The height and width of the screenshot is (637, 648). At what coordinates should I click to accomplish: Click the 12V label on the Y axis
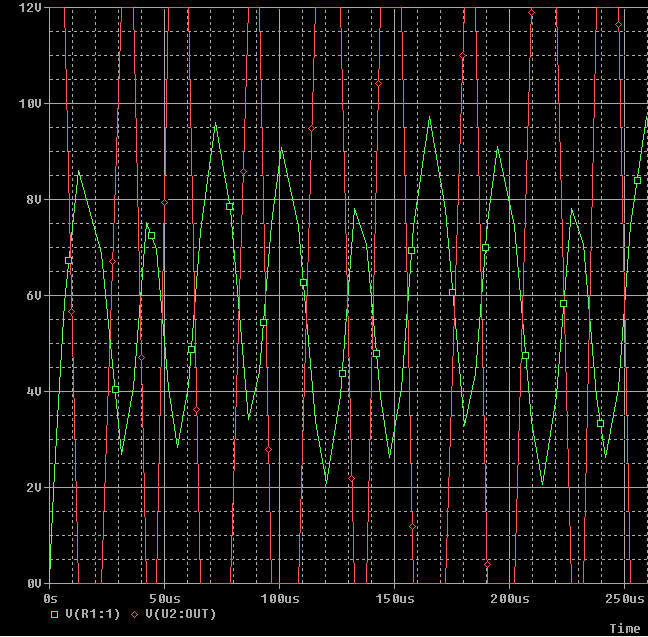tap(30, 8)
